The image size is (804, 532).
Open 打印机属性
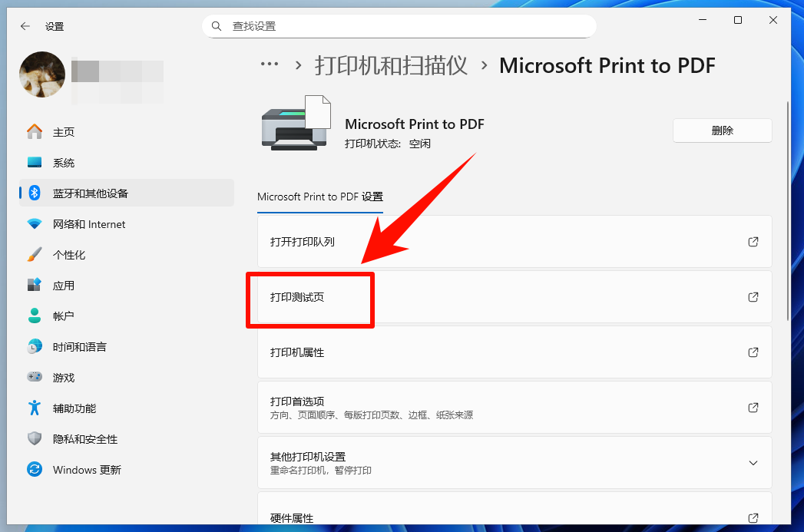coord(514,352)
